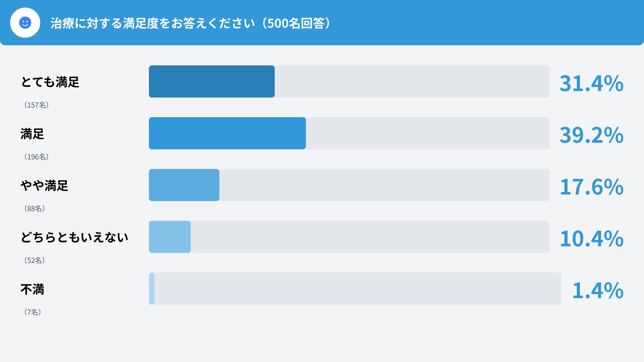The width and height of the screenshot is (644, 362).
Task: Click the 39.2% percentage text
Action: click(x=591, y=135)
